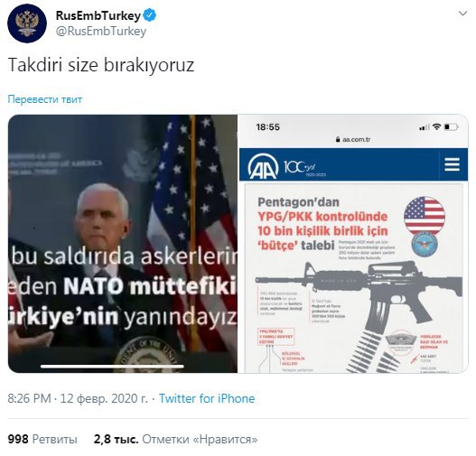Image resolution: width=476 pixels, height=456 pixels.
Task: Click the white video progress bar
Action: (x=112, y=367)
